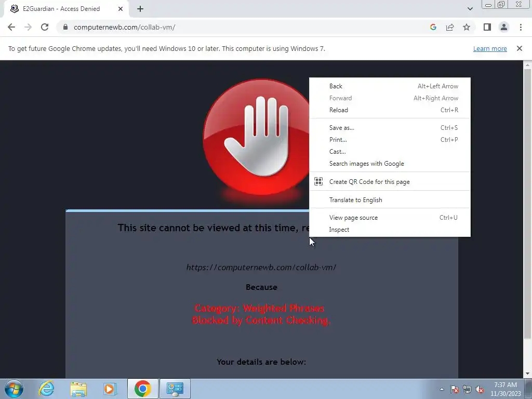The image size is (532, 399).
Task: Select Cast... in context menu
Action: [x=390, y=151]
